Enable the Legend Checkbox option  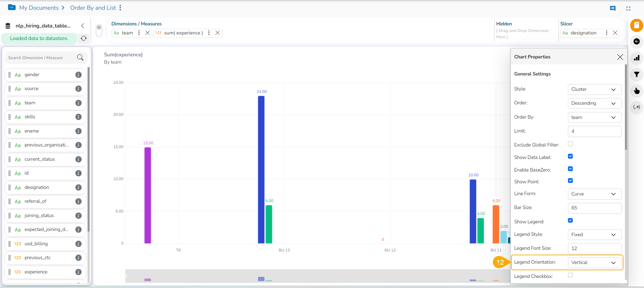click(x=570, y=275)
